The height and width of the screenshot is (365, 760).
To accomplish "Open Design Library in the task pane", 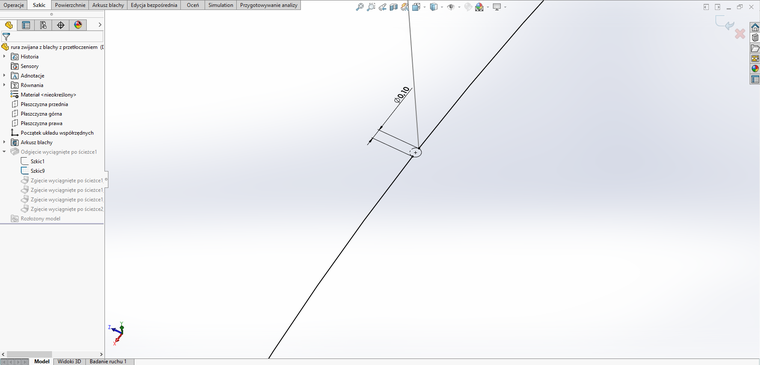I will [x=755, y=38].
